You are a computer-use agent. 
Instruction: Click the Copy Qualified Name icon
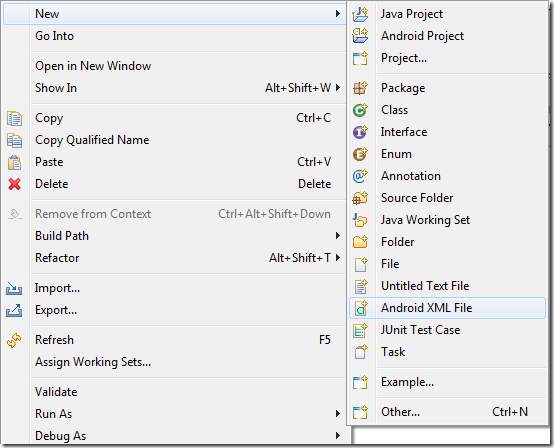click(14, 140)
